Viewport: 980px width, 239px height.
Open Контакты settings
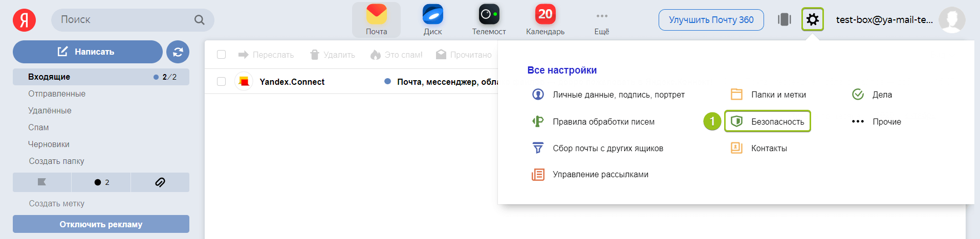point(759,148)
